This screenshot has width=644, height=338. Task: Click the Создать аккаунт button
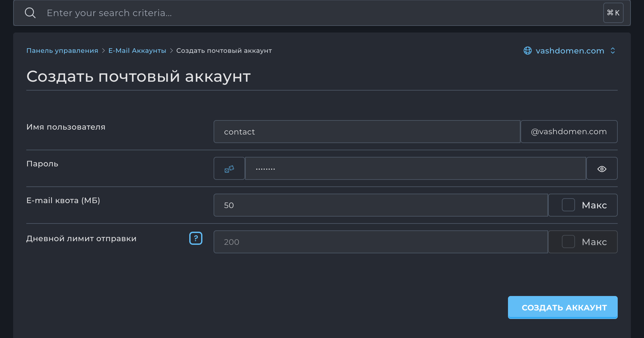coord(563,307)
